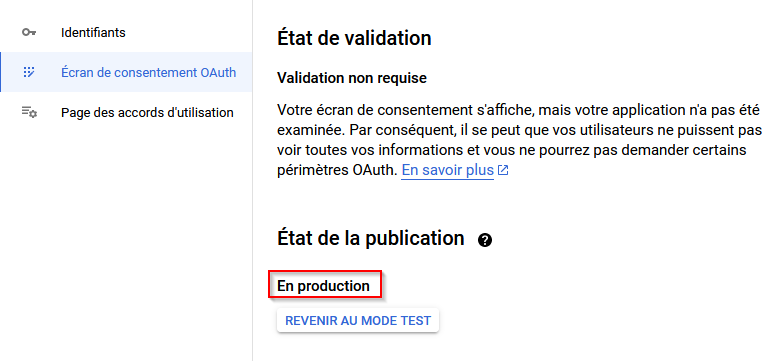
Task: Click the list-gear icon beside Page des accords
Action: (28, 112)
